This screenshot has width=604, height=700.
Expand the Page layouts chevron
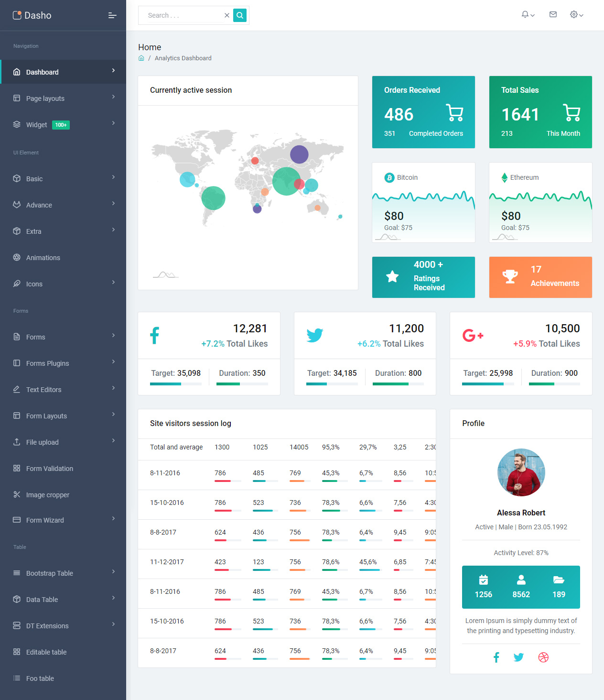point(113,97)
